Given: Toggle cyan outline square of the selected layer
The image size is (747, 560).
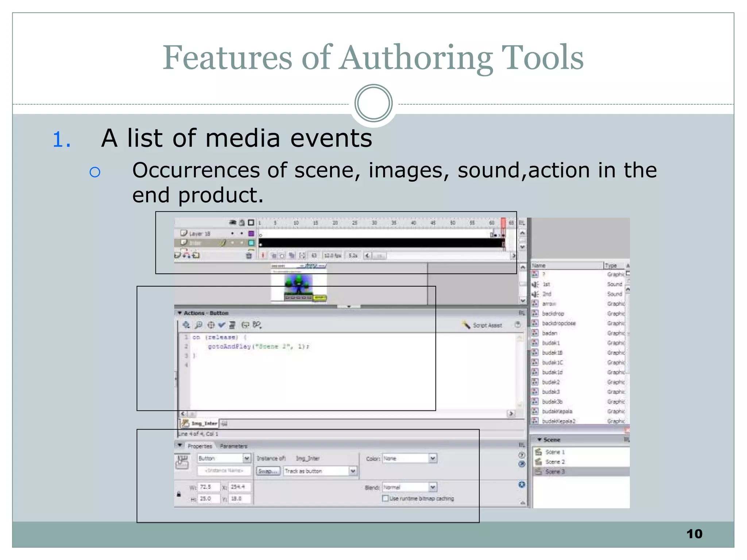Looking at the screenshot, I should click(x=251, y=243).
